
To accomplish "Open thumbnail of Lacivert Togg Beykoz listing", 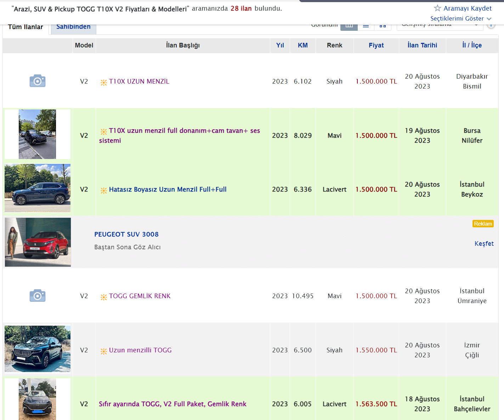I will pos(38,188).
